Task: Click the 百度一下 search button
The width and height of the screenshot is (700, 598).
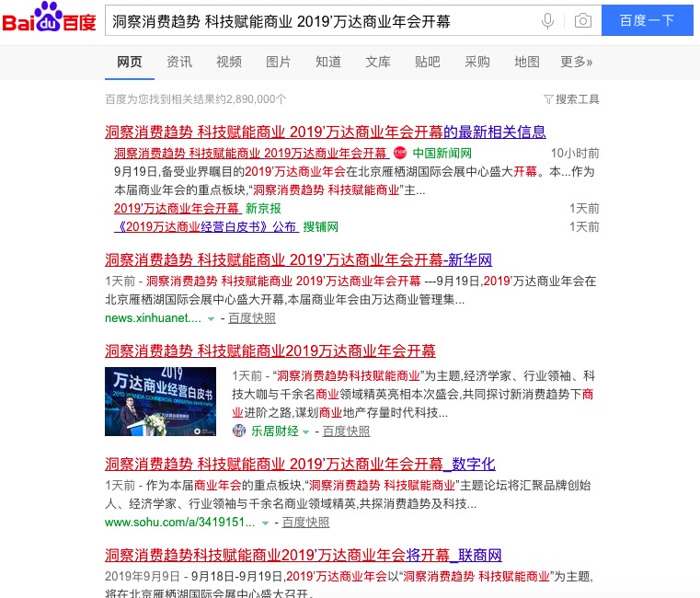Action: 647,20
